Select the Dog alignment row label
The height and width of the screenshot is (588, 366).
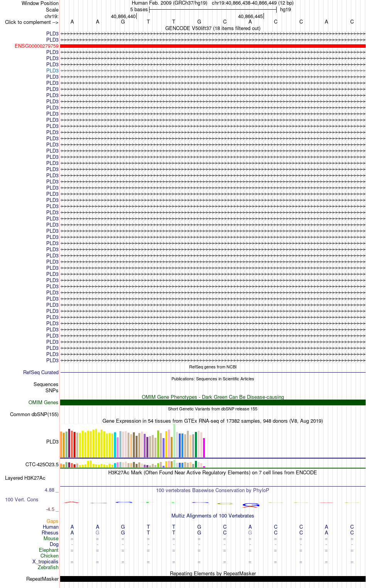[x=54, y=544]
